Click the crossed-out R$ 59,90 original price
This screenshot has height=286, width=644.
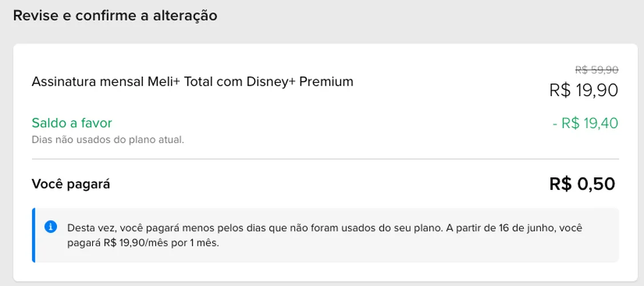click(597, 70)
